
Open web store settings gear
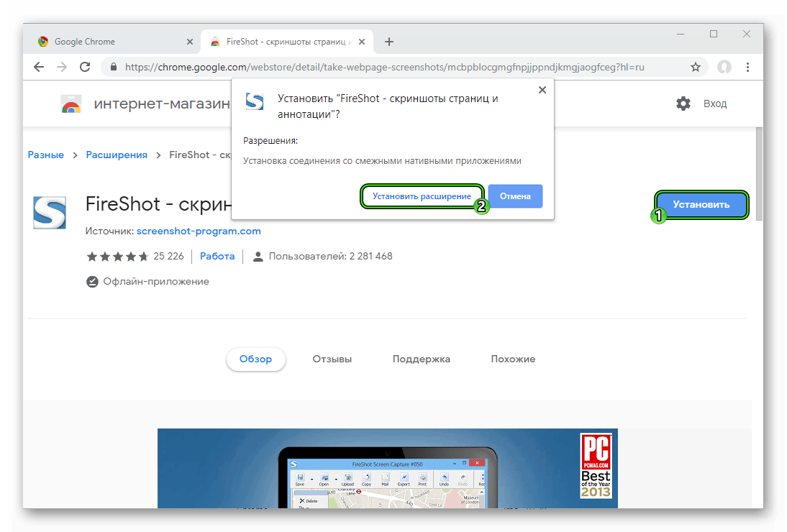[683, 104]
